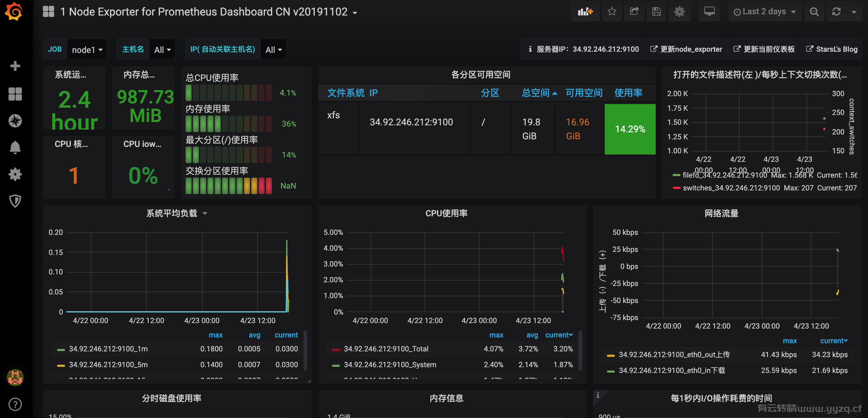Open 更新node_exporter link
The image size is (868, 418).
(686, 49)
